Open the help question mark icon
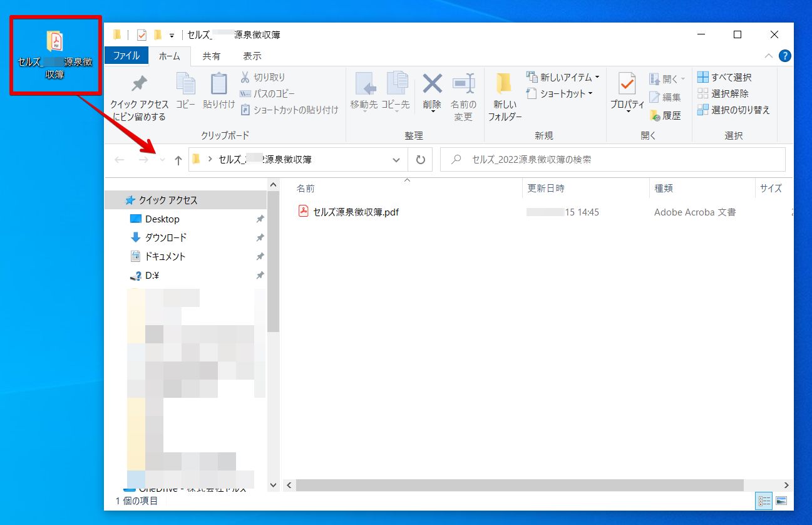Screen dimensions: 812x525 pyautogui.click(x=784, y=56)
